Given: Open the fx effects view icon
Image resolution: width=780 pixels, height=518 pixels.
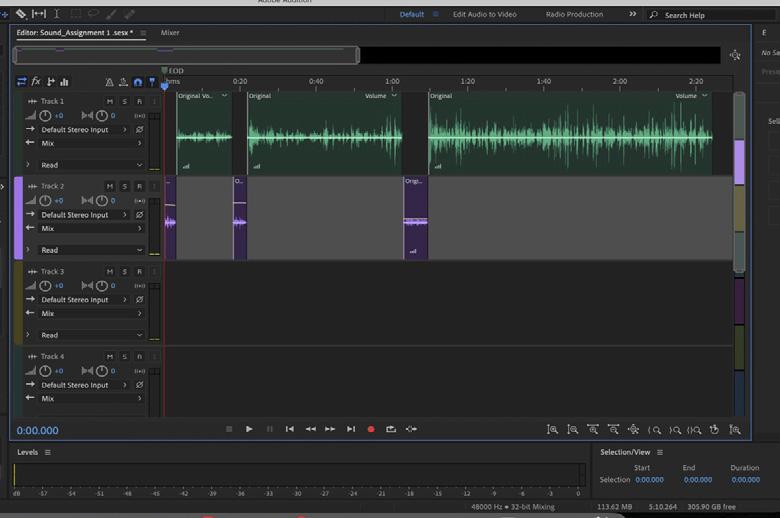Looking at the screenshot, I should [x=36, y=82].
